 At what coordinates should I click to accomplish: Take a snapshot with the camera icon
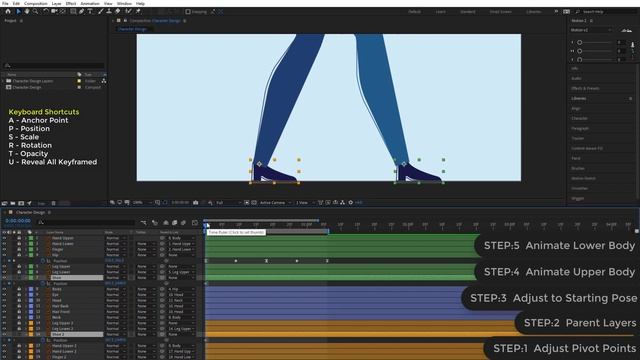click(x=196, y=202)
